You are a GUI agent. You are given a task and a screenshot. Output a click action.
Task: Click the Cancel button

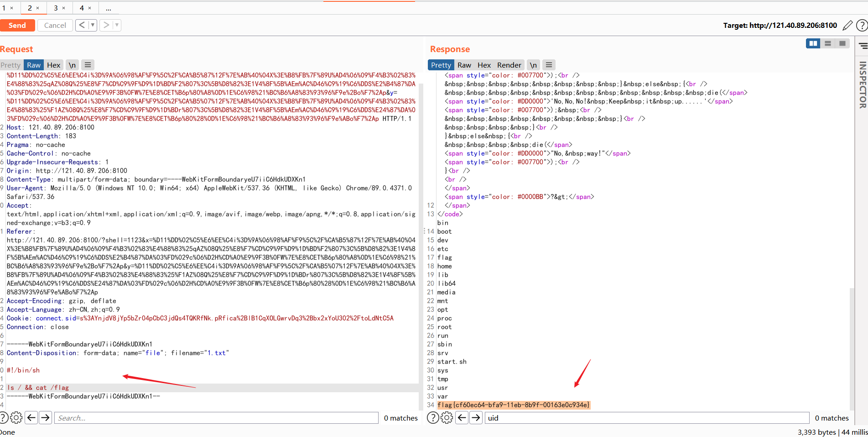(55, 26)
